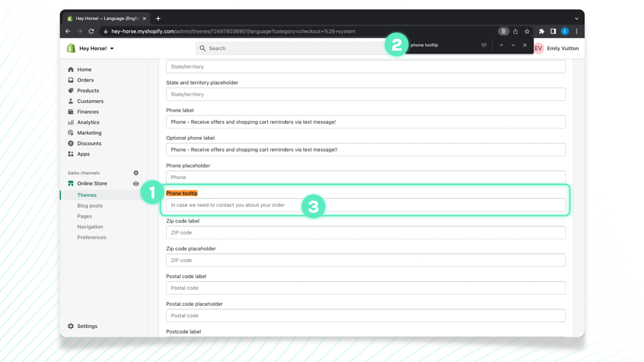
Task: Open browser extensions puzzle icon
Action: click(542, 31)
